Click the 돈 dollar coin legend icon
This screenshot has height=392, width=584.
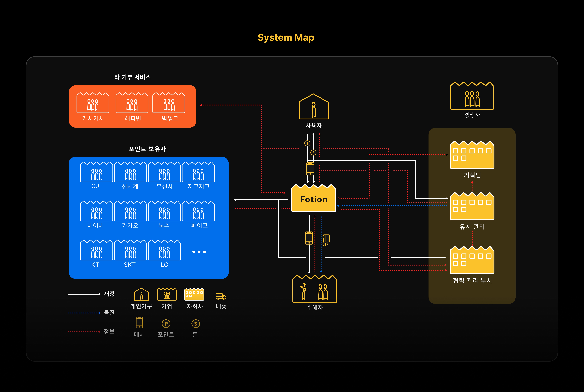click(x=196, y=324)
